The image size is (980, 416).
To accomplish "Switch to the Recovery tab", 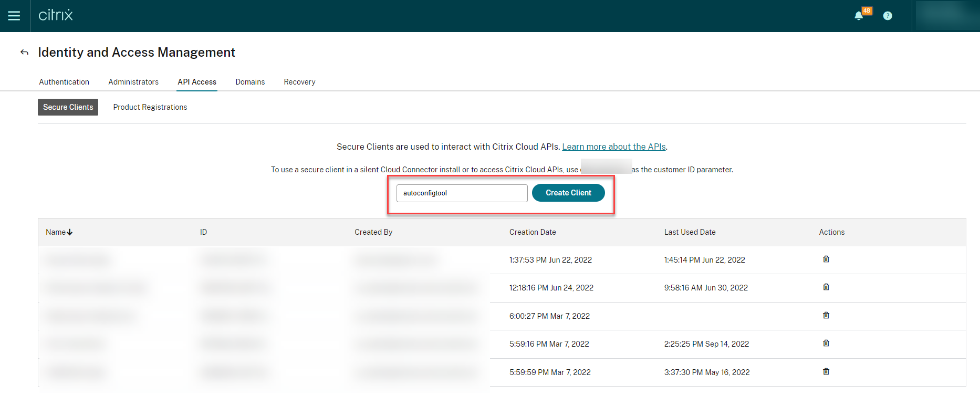I will 299,82.
